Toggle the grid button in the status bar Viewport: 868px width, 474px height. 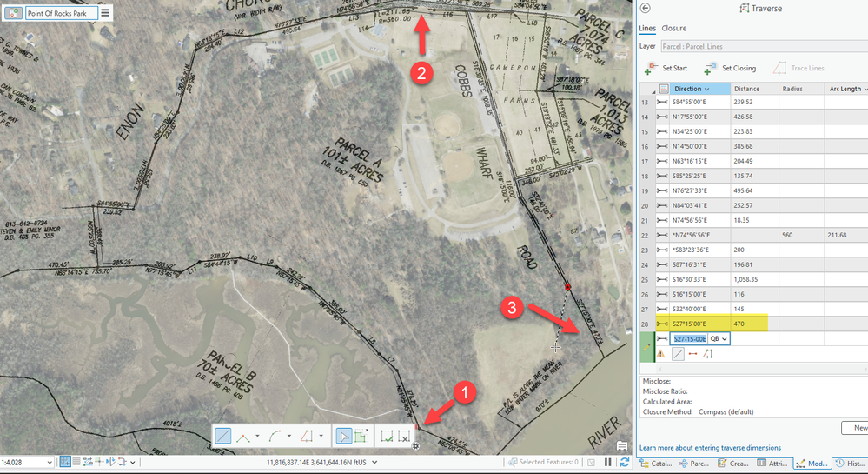pyautogui.click(x=76, y=462)
